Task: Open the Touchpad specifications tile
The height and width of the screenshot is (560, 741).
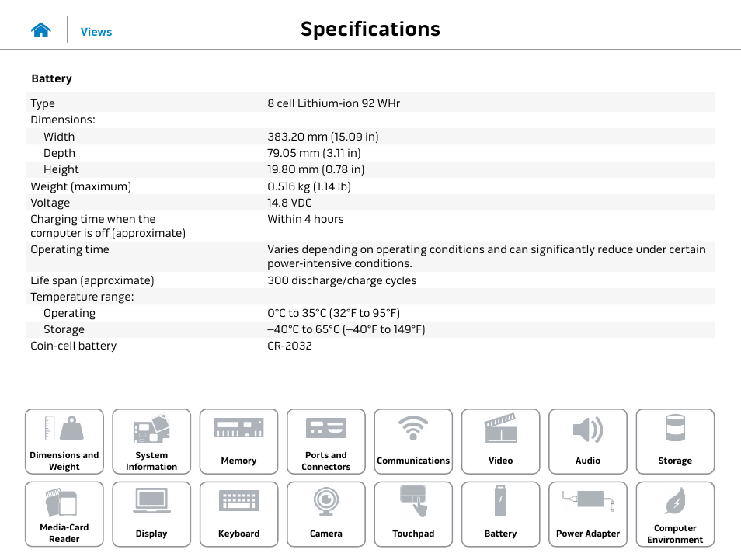Action: coord(413,514)
